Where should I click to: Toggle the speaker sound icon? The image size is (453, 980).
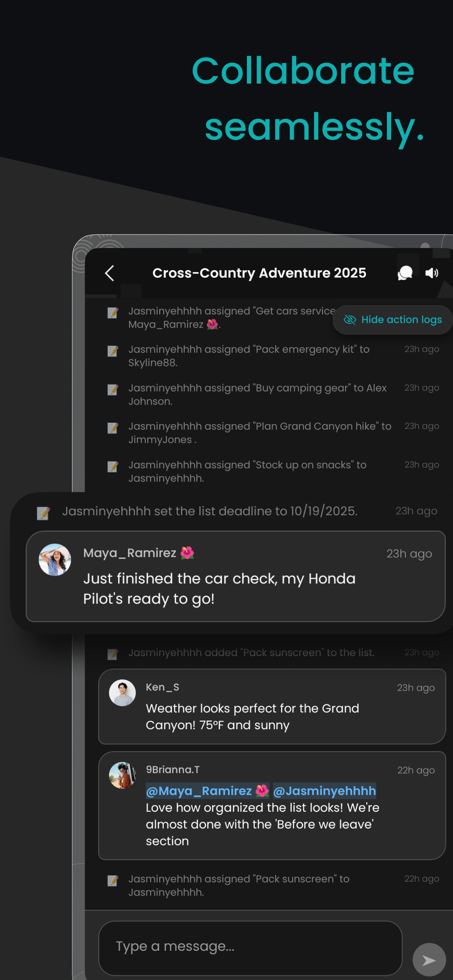432,273
